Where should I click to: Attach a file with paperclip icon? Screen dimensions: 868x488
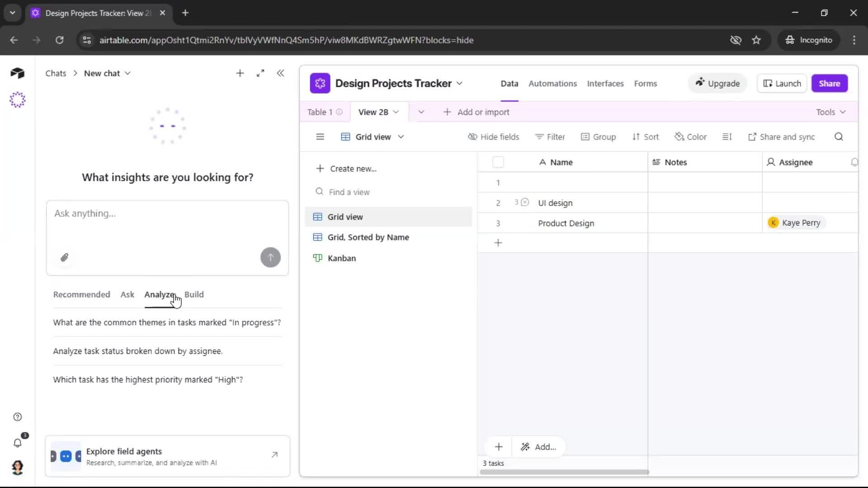coord(64,258)
